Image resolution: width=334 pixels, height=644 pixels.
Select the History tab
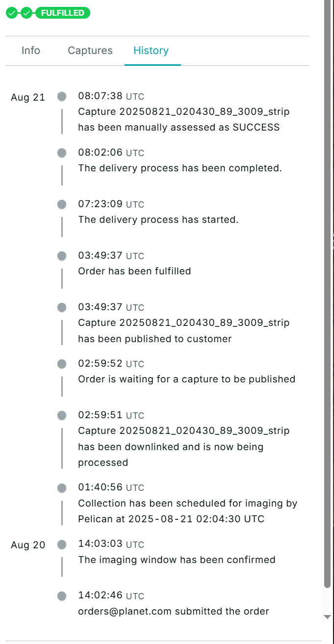click(151, 51)
